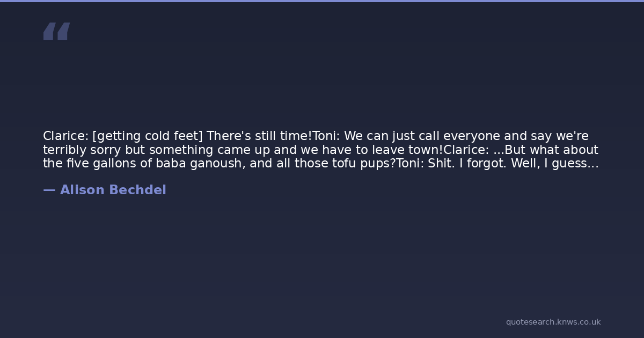Click the large quotation mark icon
This screenshot has width=644, height=338.
click(x=56, y=32)
